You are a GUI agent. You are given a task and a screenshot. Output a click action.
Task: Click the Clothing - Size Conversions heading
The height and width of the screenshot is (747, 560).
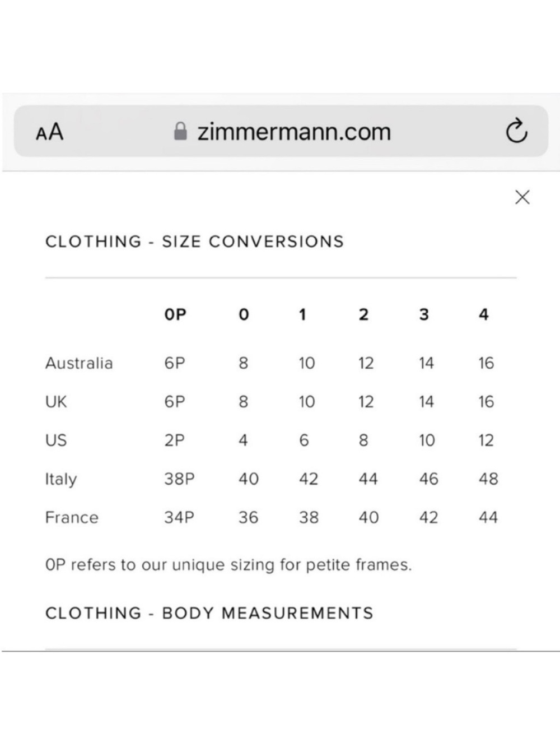(x=194, y=242)
